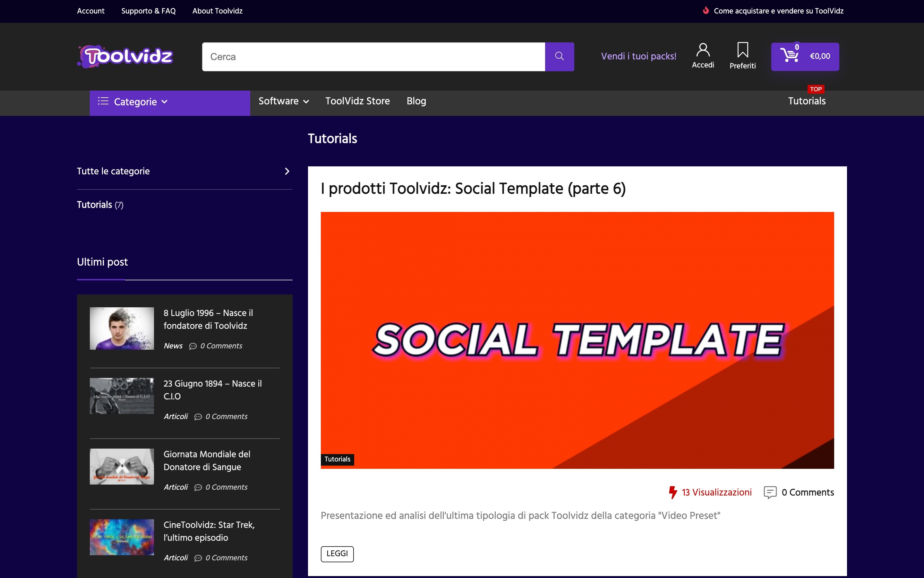
Task: Click inside the Cerca search field
Action: (373, 57)
